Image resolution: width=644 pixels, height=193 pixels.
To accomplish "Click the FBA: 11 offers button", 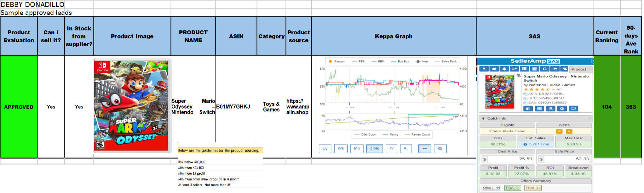I will coord(513,188).
